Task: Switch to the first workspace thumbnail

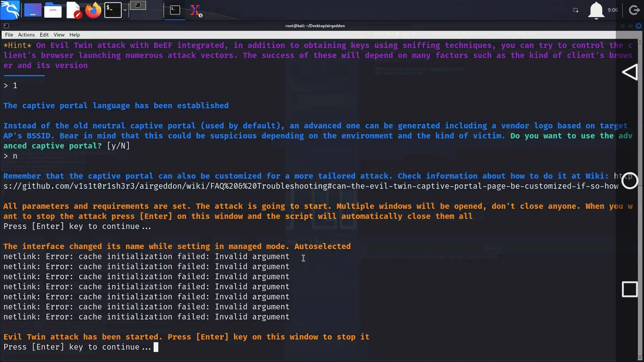Action: point(138,6)
